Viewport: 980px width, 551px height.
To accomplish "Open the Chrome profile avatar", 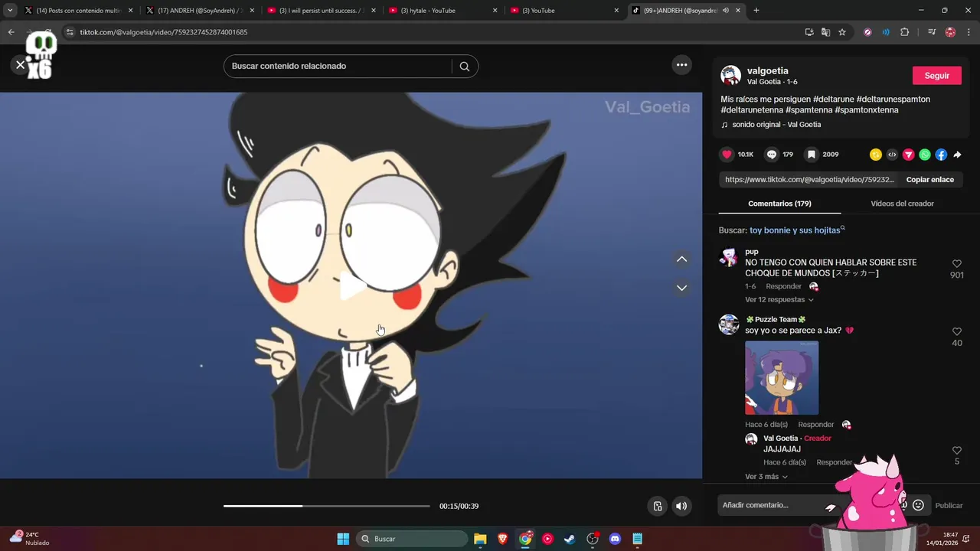I will (950, 32).
